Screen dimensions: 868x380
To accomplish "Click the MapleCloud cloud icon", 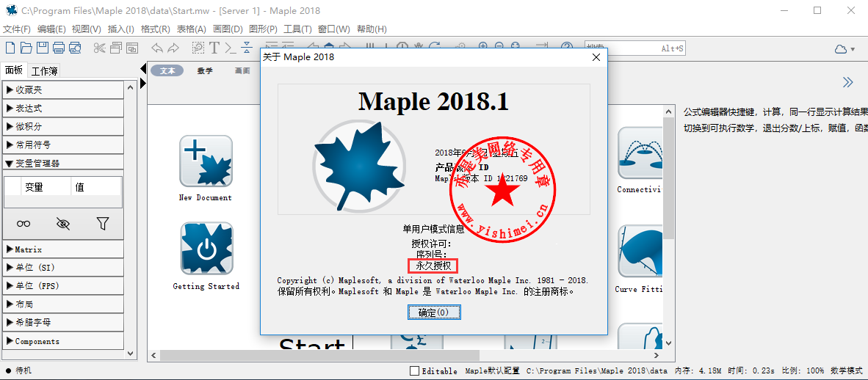I will point(841,49).
